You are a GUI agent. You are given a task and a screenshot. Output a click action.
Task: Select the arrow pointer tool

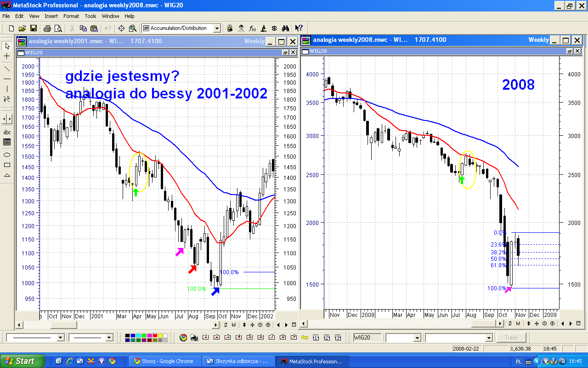pyautogui.click(x=7, y=46)
